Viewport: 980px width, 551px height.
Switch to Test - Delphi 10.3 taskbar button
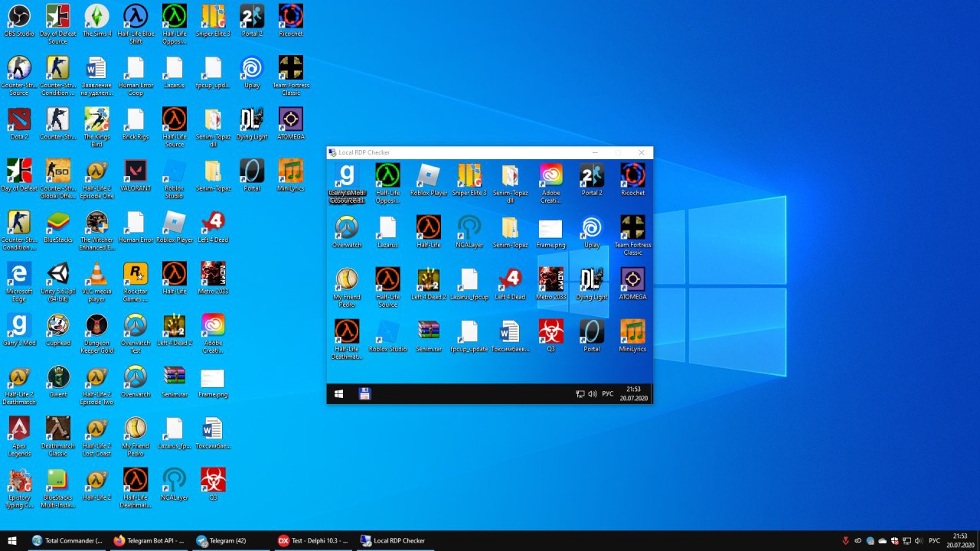coord(313,540)
